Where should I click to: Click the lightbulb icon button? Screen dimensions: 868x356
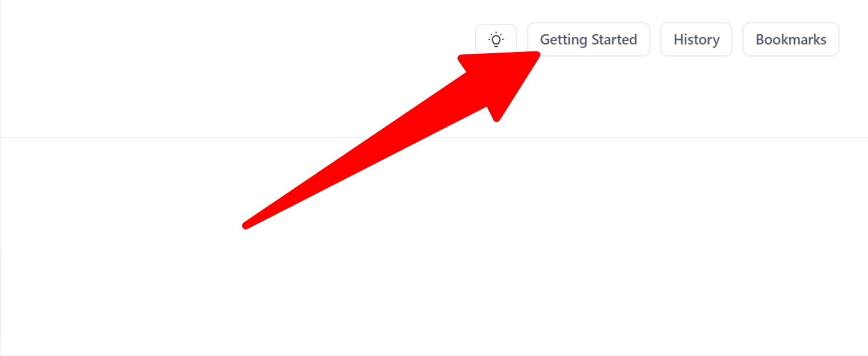[496, 39]
